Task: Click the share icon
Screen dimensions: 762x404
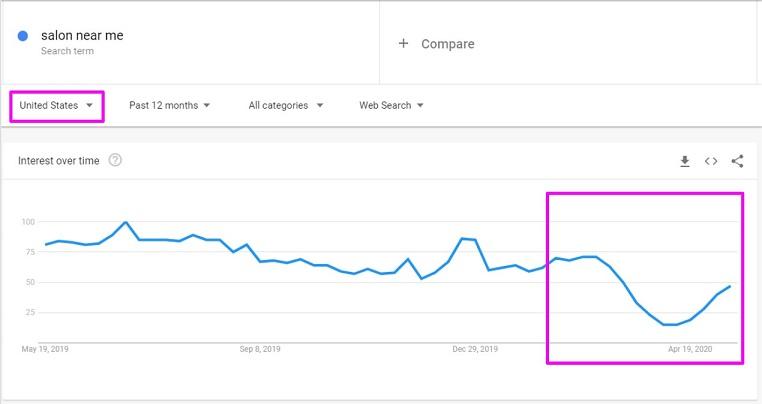Action: coord(738,161)
